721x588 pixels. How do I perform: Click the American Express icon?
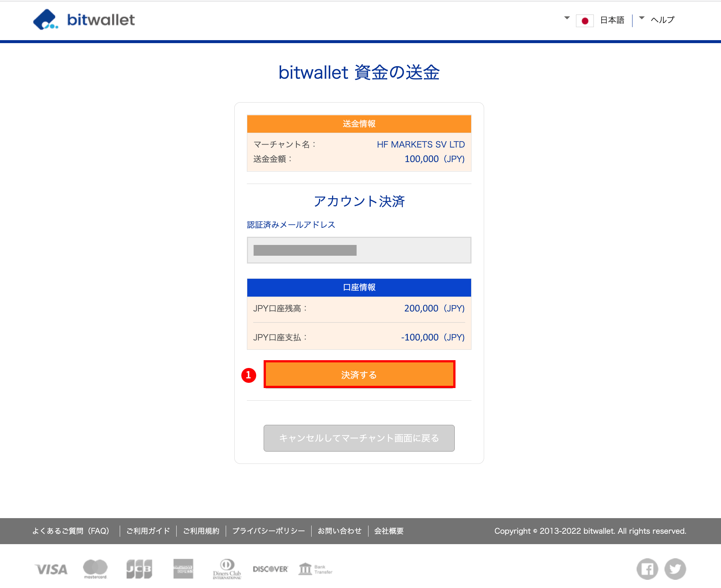pyautogui.click(x=183, y=569)
